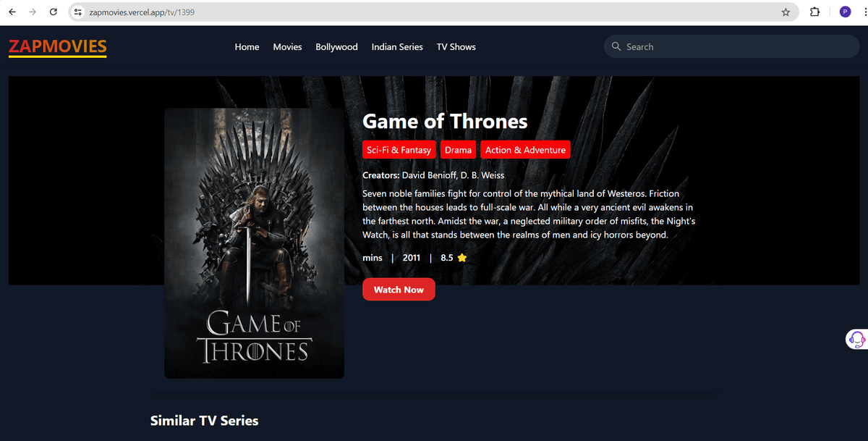
Task: Bookmark this page with the star icon
Action: coord(786,12)
